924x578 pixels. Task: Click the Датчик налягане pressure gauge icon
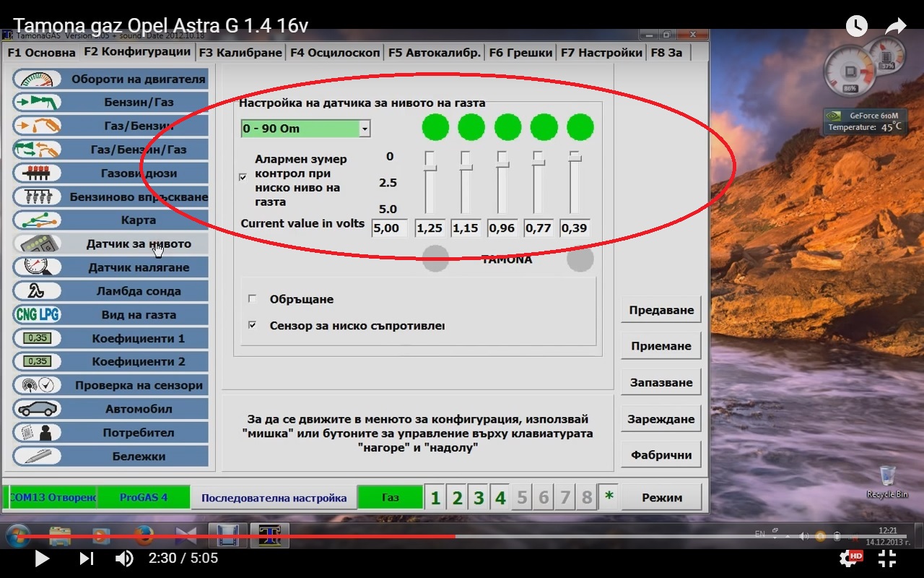38,267
